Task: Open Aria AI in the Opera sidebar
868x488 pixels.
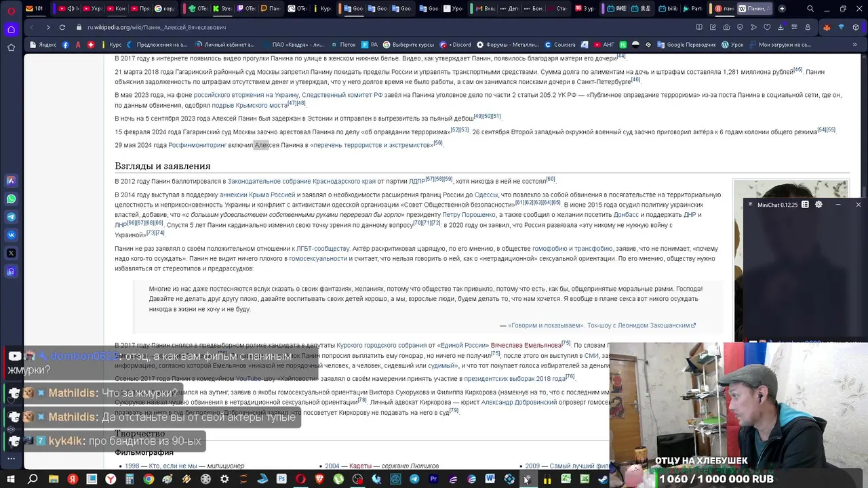Action: [11, 180]
